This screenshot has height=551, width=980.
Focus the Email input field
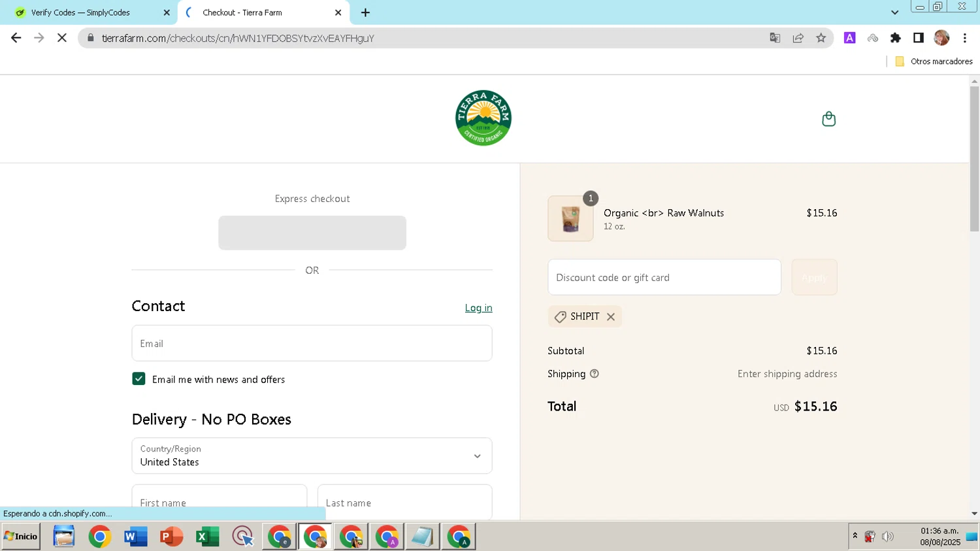(312, 343)
